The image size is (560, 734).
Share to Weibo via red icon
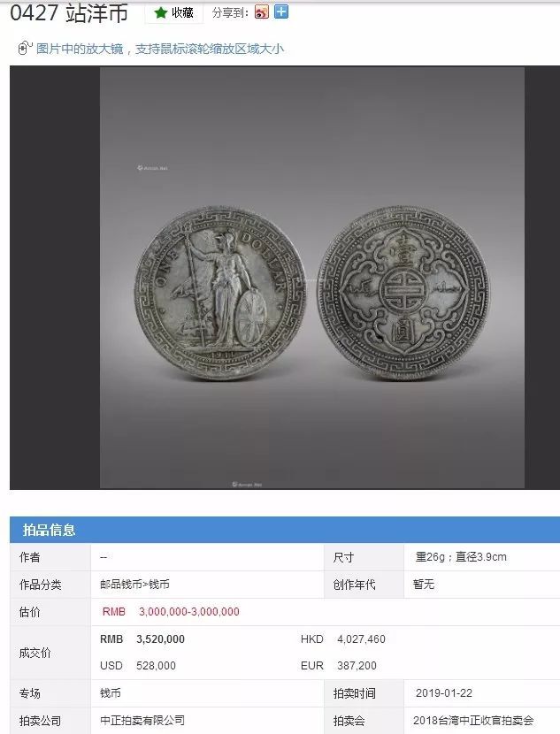262,11
